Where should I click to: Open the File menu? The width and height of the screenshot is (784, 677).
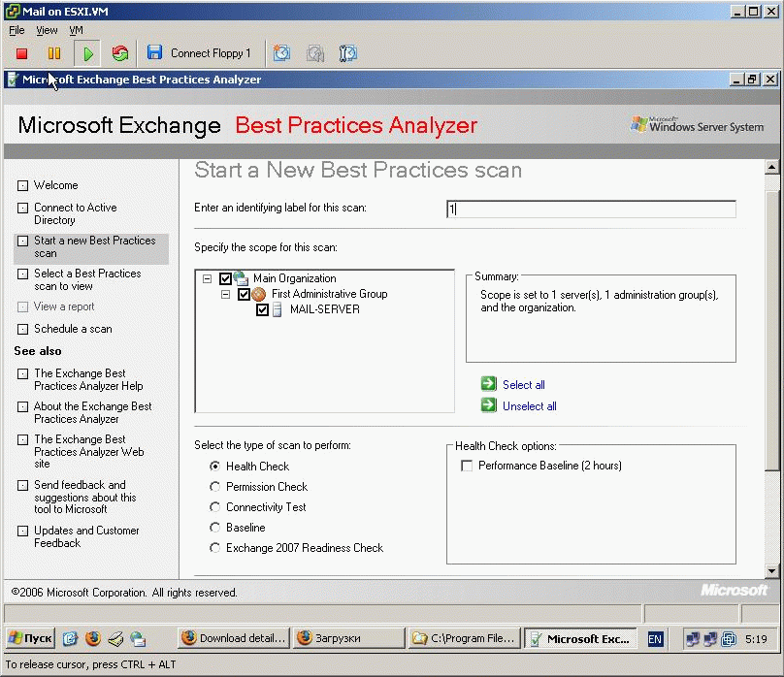[16, 30]
